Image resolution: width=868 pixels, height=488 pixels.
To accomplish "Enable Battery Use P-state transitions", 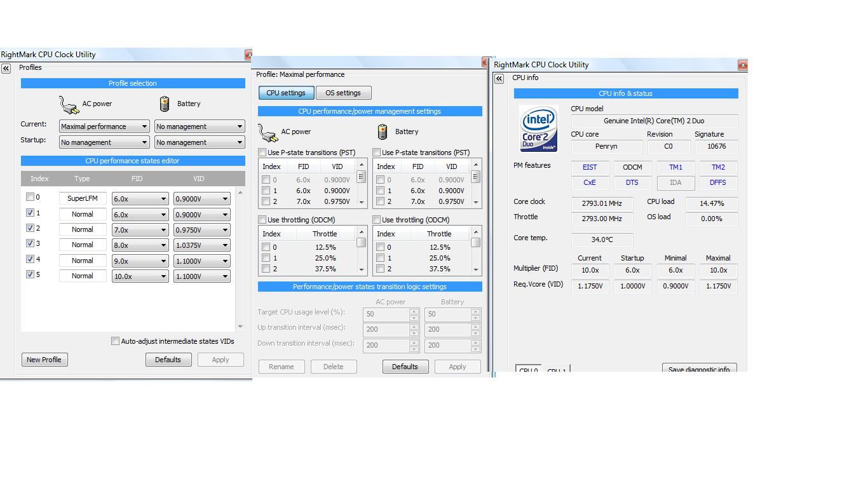I will tap(377, 152).
